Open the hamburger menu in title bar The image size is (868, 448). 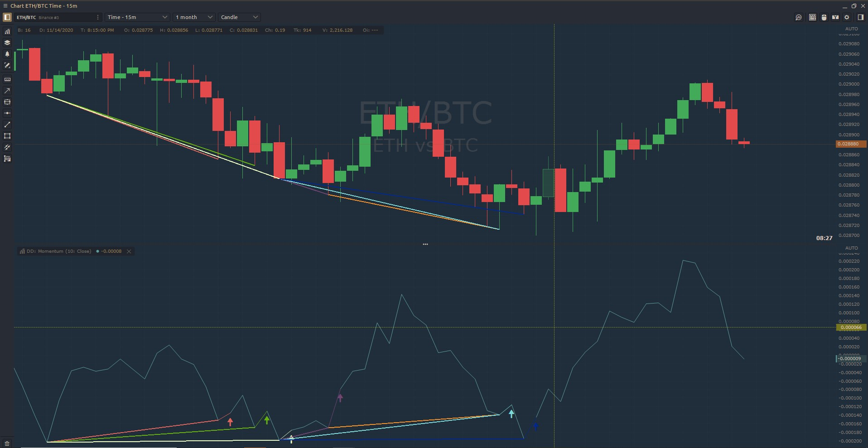5,6
